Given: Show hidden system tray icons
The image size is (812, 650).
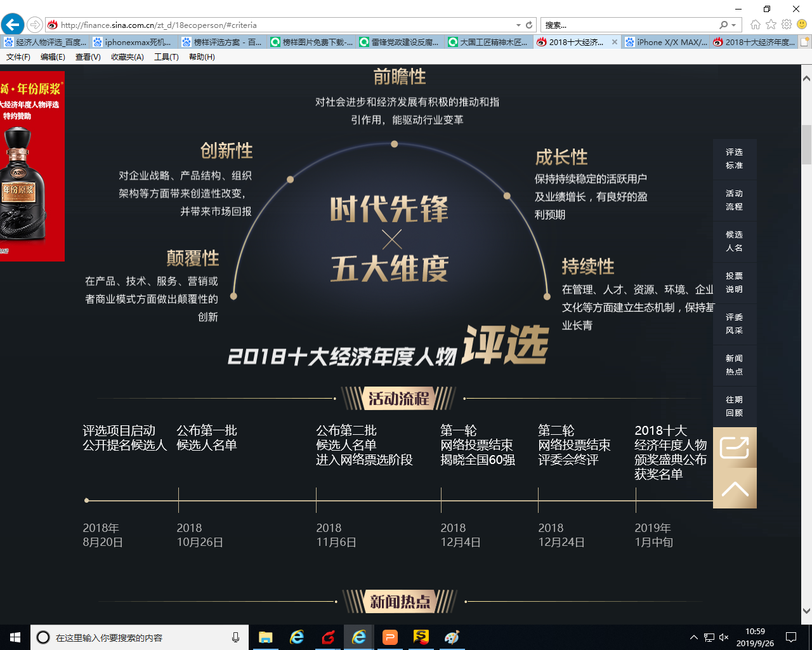Looking at the screenshot, I should point(693,637).
